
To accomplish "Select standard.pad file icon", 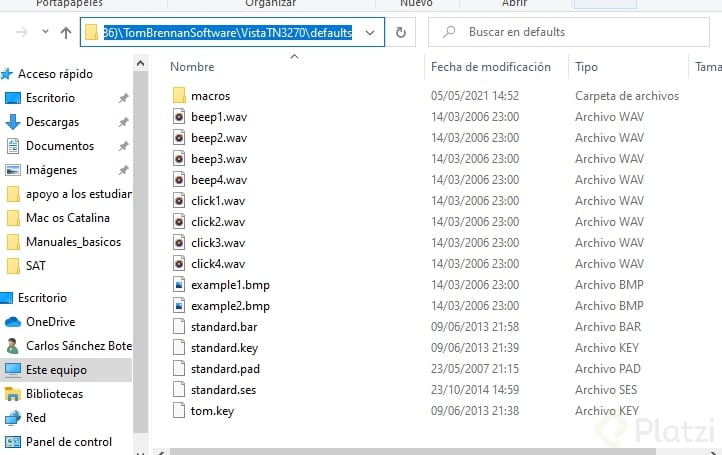I will point(179,369).
